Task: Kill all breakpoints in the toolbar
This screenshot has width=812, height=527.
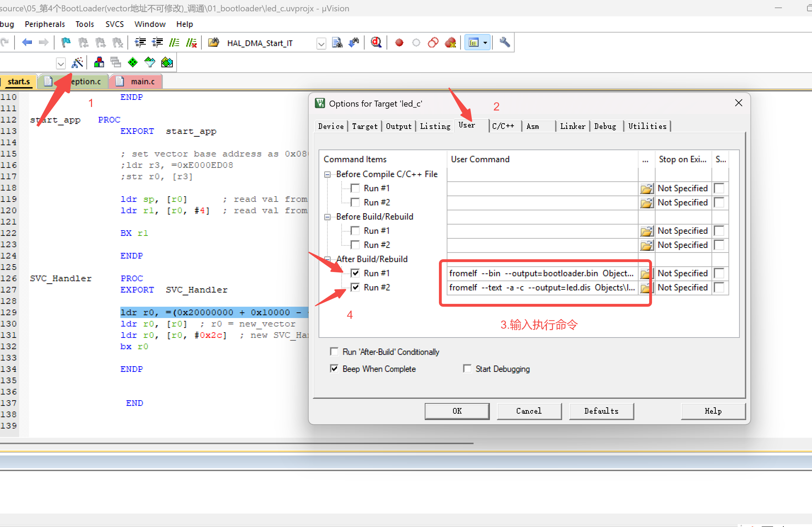Action: 451,42
